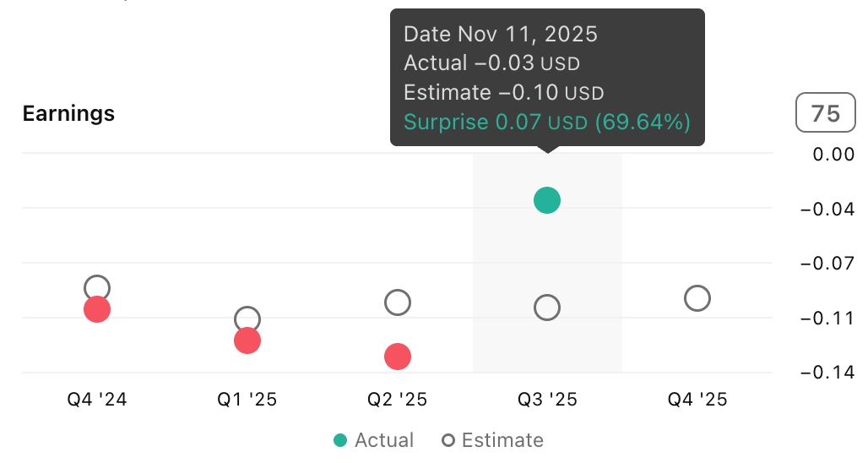Select the Q2 '25 red actual dot
This screenshot has width=868, height=463.
coord(398,357)
